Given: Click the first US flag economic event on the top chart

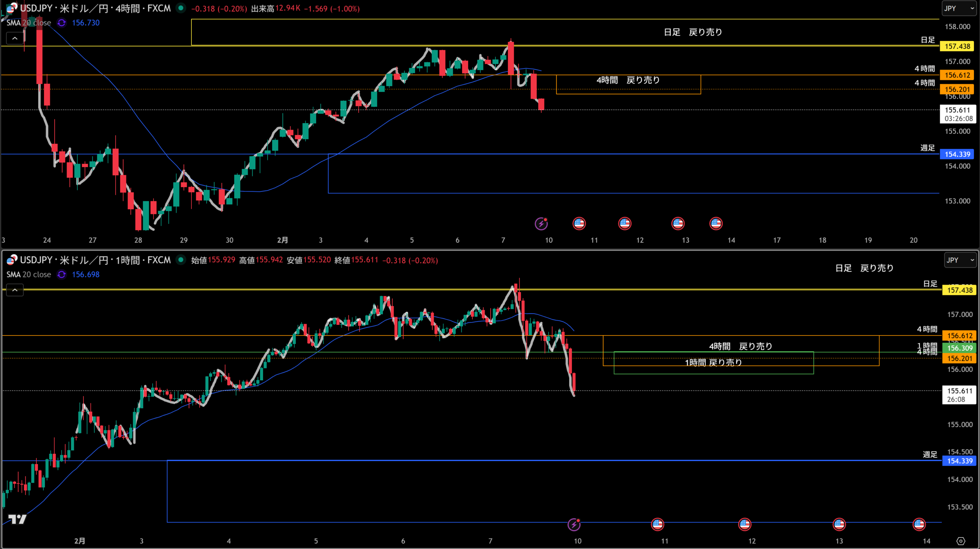Looking at the screenshot, I should tap(579, 223).
